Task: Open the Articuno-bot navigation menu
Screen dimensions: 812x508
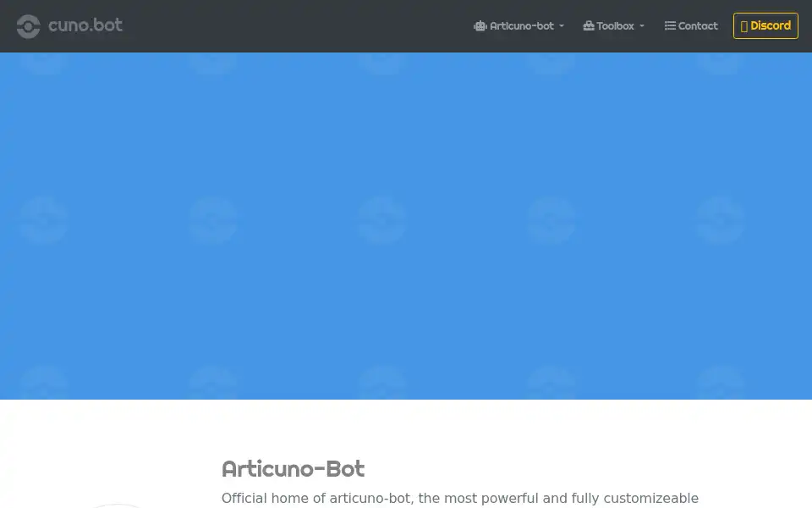Action: (x=518, y=26)
